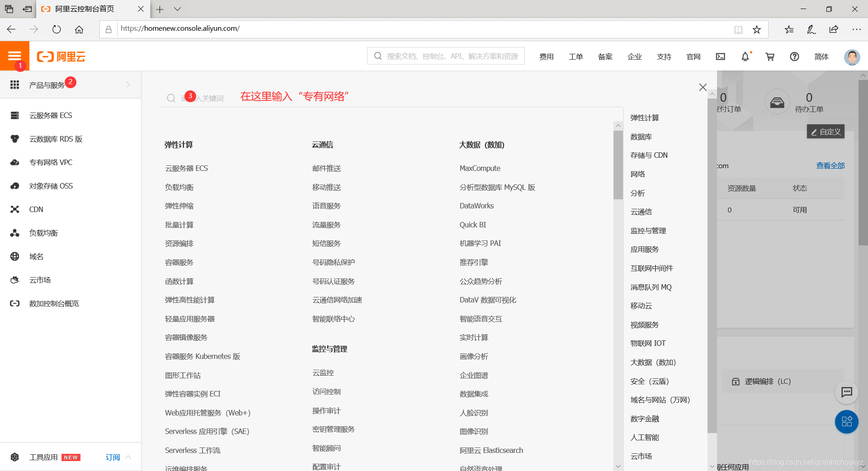The image size is (868, 471).
Task: Open 邮件推送 product link
Action: [x=326, y=168]
